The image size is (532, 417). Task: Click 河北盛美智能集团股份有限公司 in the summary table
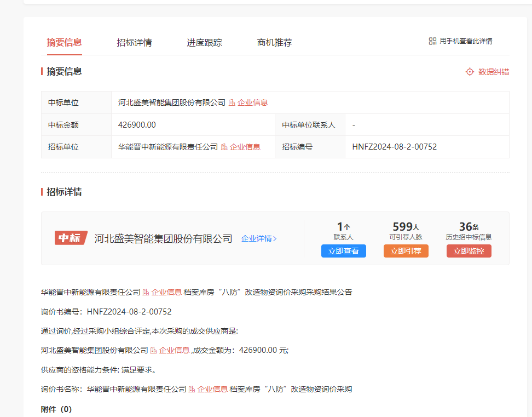pos(172,102)
